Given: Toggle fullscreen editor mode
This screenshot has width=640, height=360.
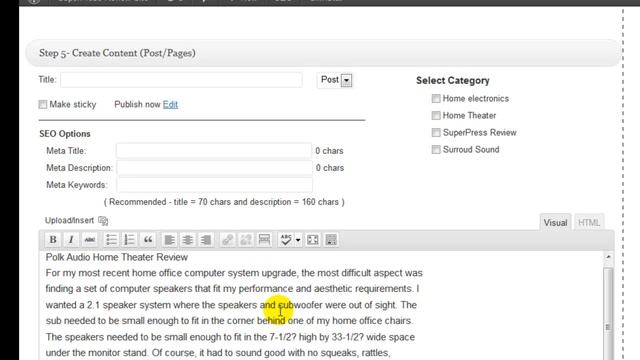Looking at the screenshot, I should click(x=313, y=240).
